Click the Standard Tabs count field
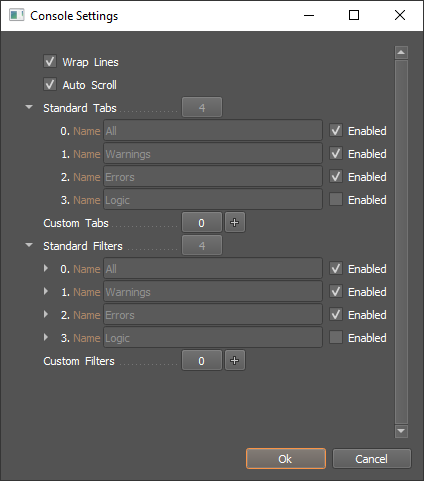 tap(202, 107)
